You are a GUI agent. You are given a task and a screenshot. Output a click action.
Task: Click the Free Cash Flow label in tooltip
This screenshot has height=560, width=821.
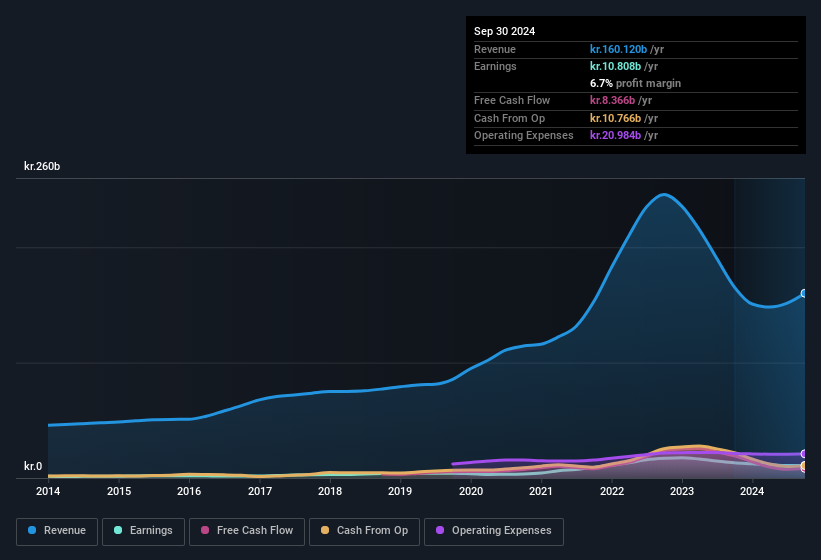(x=512, y=100)
